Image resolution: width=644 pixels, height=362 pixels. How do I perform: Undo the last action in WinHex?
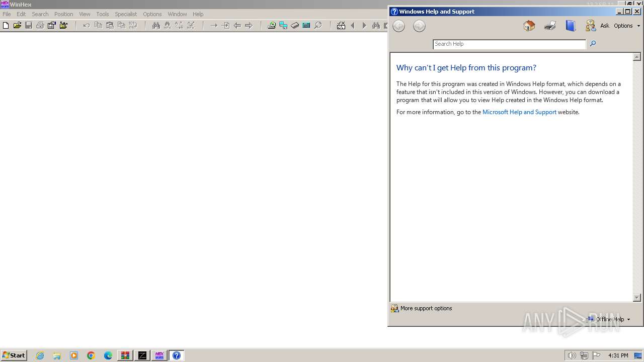coord(87,25)
